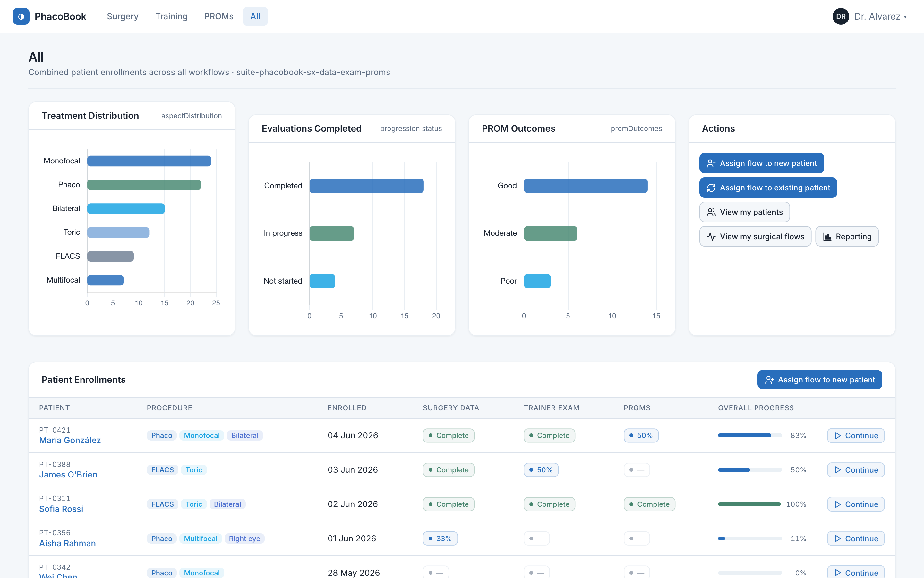Switch to the PROMs tab
This screenshot has width=924, height=578.
click(219, 16)
